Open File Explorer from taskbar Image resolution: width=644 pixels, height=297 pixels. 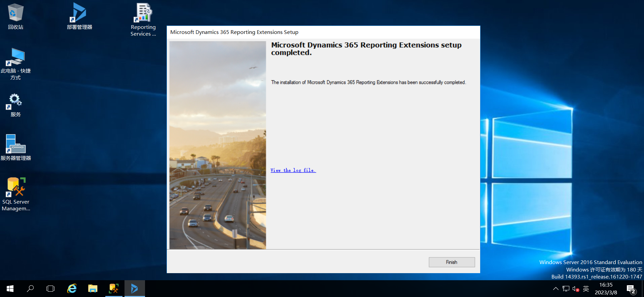pos(93,289)
